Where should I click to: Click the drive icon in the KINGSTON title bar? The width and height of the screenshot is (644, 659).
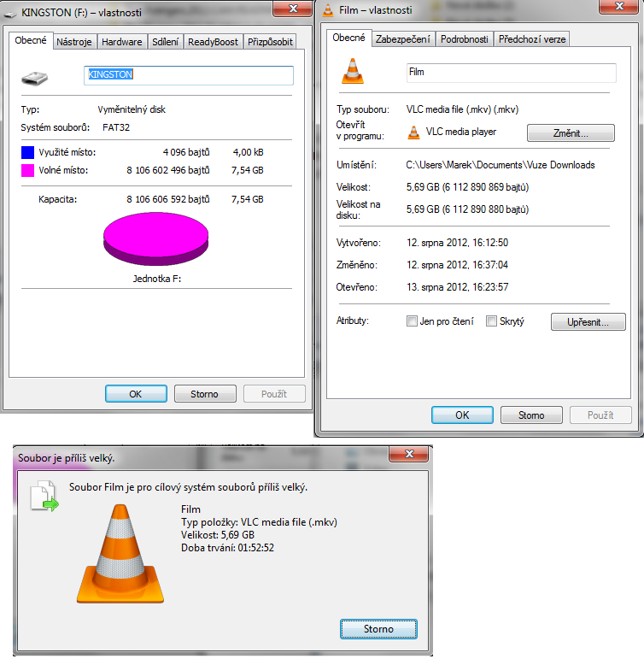coord(10,14)
